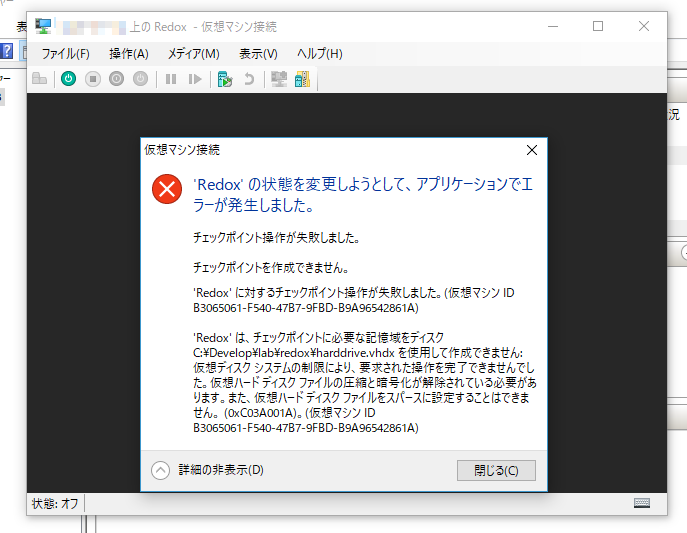This screenshot has height=533, width=687.
Task: Click the Resume play icon
Action: [195, 78]
